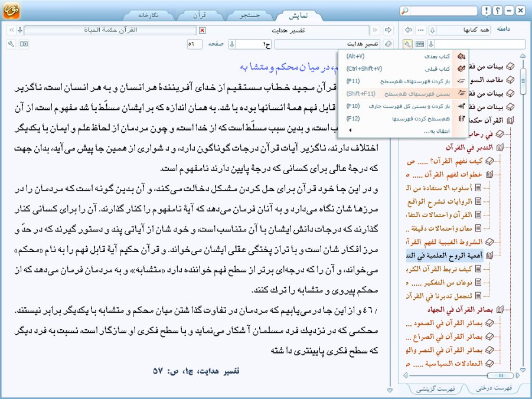
Task: Select the كيف نربط القرآن الكريم tree item
Action: [x=439, y=269]
